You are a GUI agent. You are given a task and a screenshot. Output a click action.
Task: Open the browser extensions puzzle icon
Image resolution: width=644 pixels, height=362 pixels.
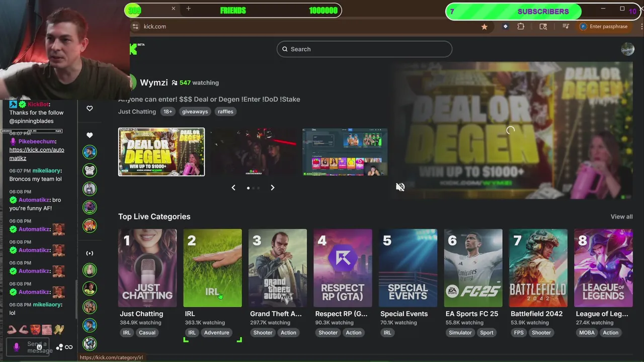(x=521, y=27)
